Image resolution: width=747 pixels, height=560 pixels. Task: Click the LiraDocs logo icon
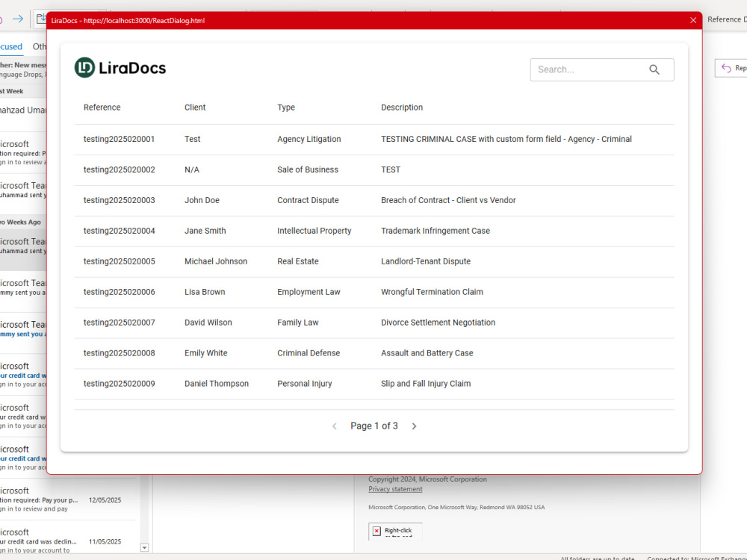coord(85,68)
